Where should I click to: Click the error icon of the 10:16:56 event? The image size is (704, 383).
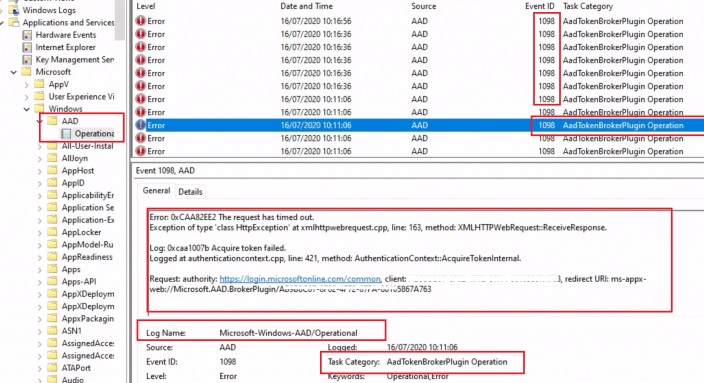[x=141, y=21]
